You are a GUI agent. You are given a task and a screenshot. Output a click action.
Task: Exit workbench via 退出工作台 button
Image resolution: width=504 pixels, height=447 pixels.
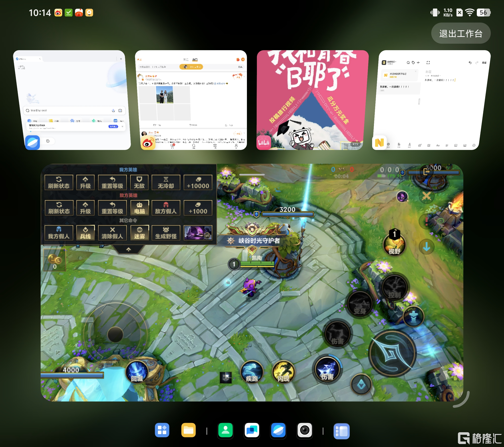461,33
